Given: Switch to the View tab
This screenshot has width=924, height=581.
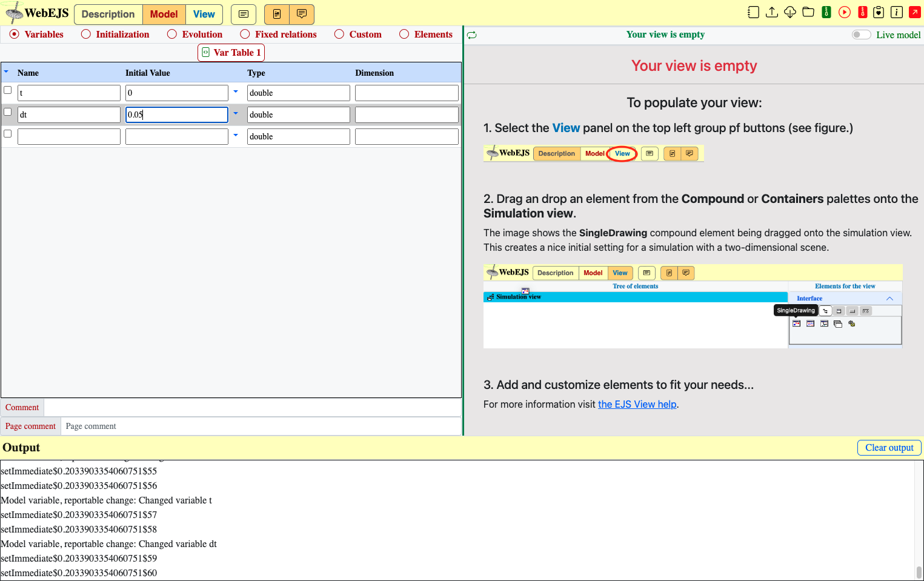Looking at the screenshot, I should tap(204, 14).
